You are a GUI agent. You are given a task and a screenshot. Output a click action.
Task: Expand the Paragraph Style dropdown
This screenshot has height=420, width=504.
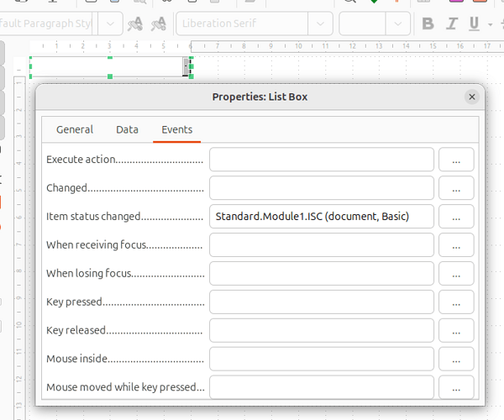[110, 24]
